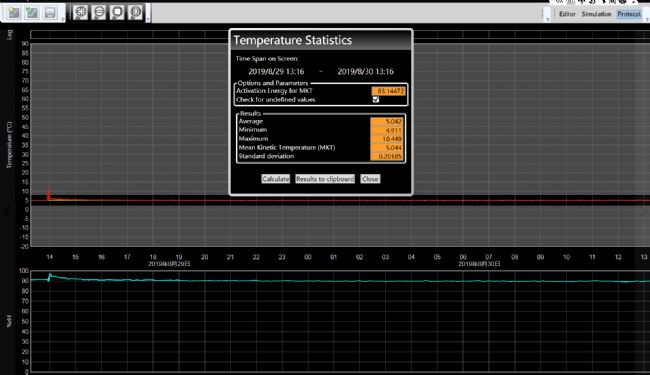Select the magnifier icon with horizontal lines
Image resolution: width=650 pixels, height=375 pixels.
[x=99, y=12]
